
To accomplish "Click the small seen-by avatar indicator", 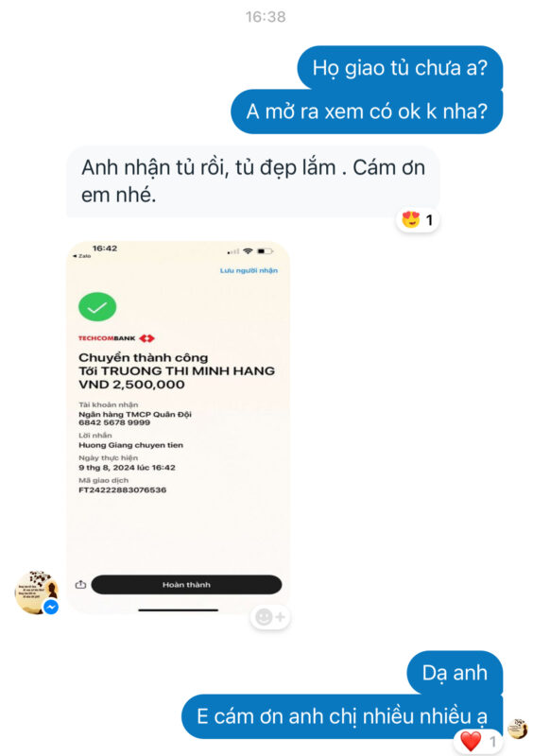I will [x=518, y=729].
